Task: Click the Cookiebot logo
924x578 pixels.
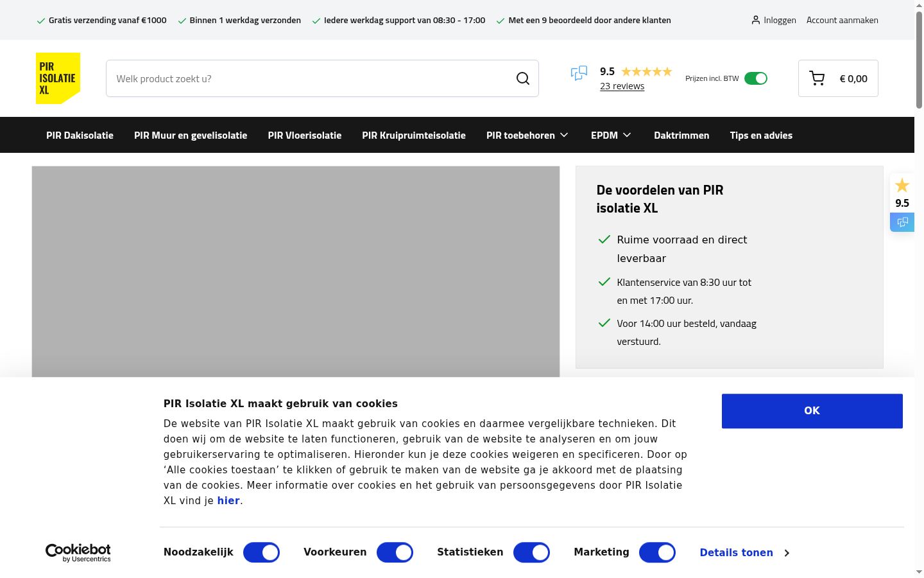Action: [78, 552]
